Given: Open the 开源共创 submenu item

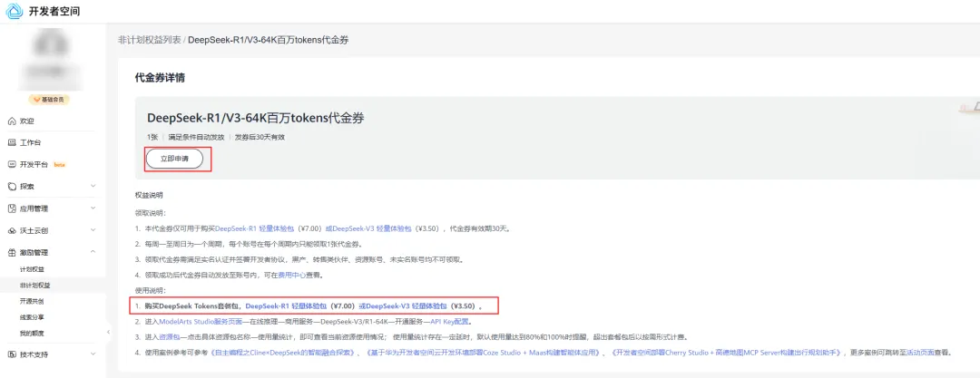Looking at the screenshot, I should click(32, 301).
